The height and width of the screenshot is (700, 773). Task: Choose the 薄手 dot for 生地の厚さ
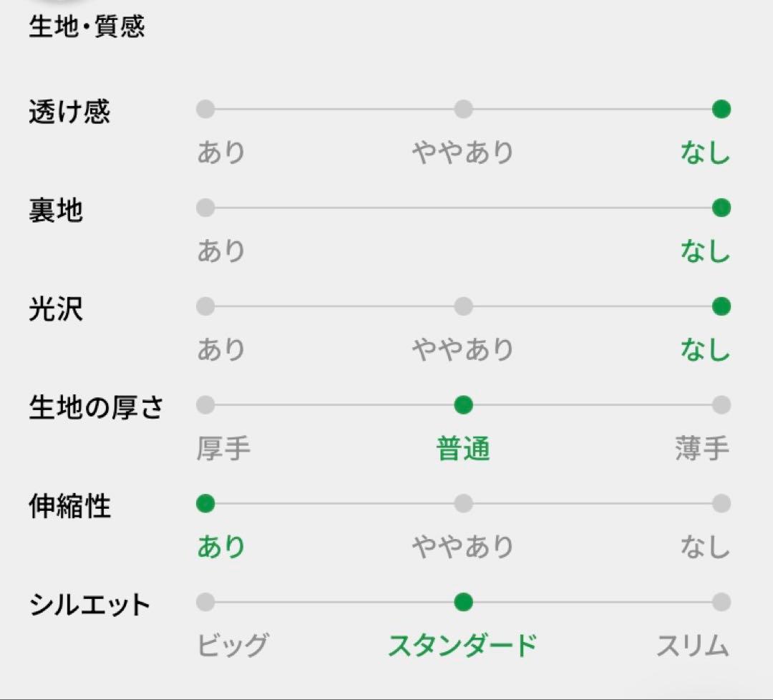tap(721, 405)
